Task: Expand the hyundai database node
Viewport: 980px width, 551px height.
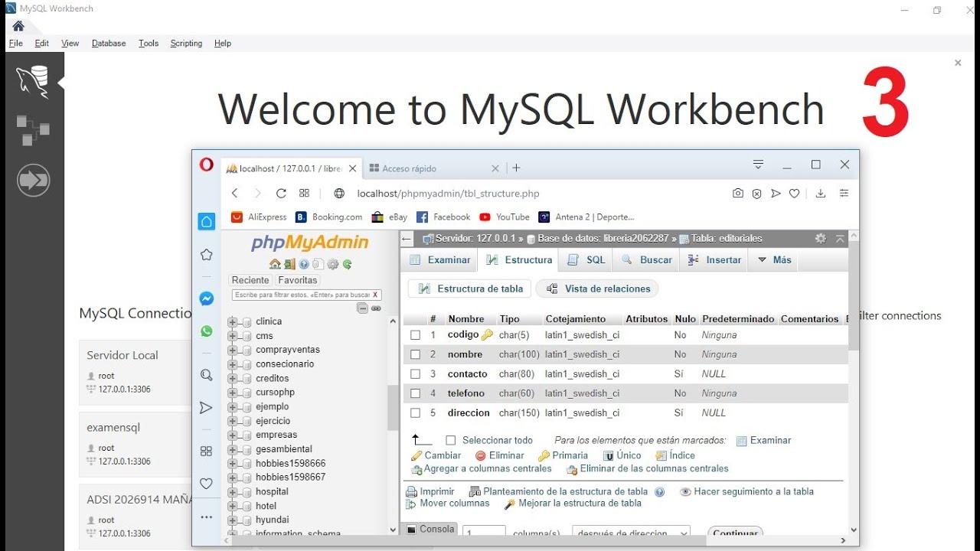Action: [x=232, y=520]
